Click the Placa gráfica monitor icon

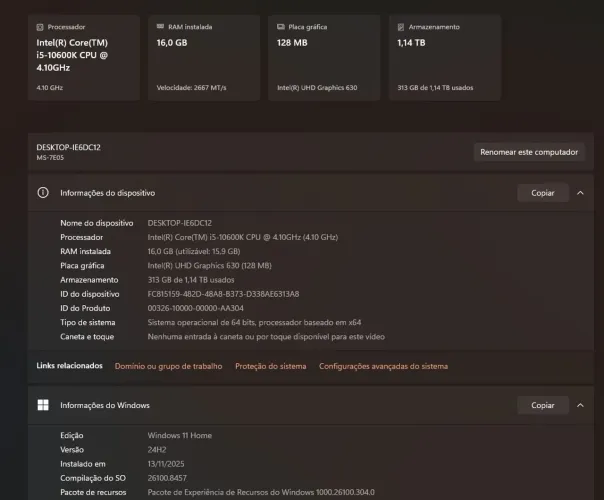(x=281, y=27)
